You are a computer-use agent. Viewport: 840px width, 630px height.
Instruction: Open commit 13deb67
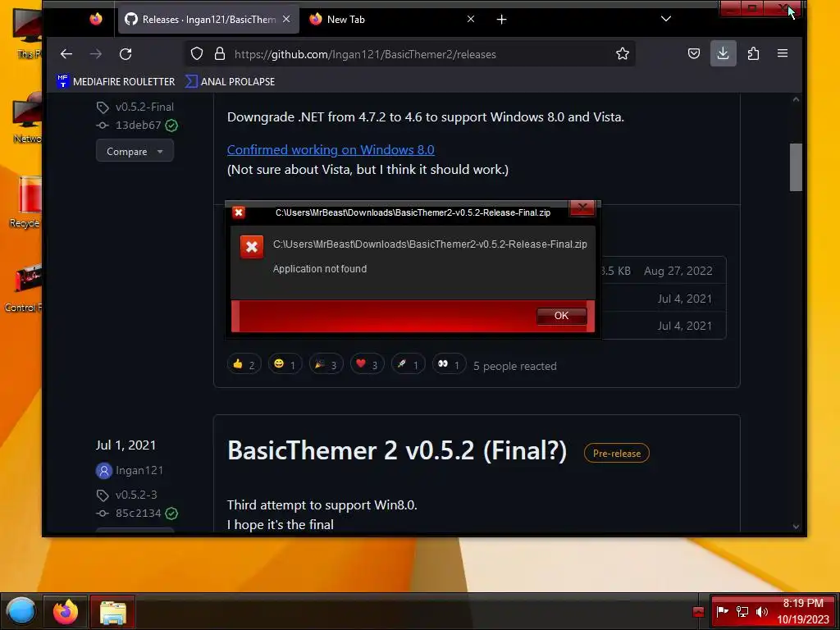tap(138, 125)
